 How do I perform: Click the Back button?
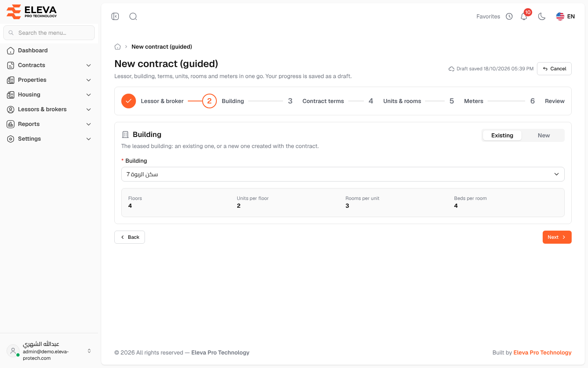coord(129,237)
